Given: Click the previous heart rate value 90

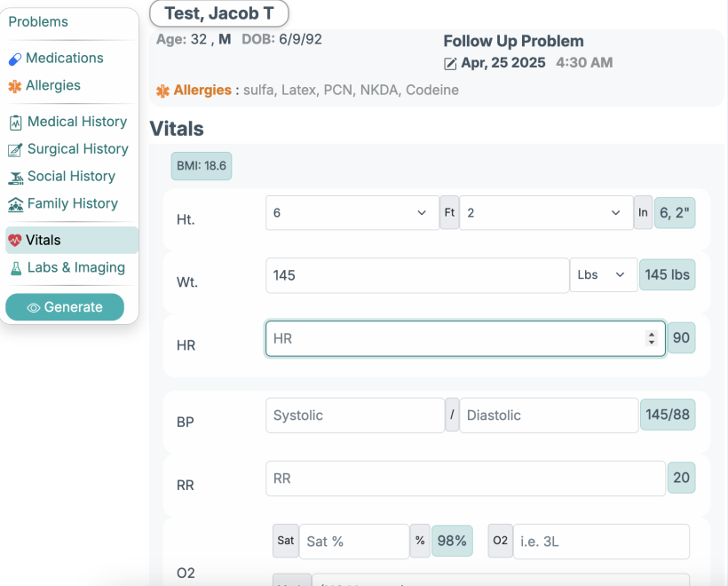Looking at the screenshot, I should [681, 338].
